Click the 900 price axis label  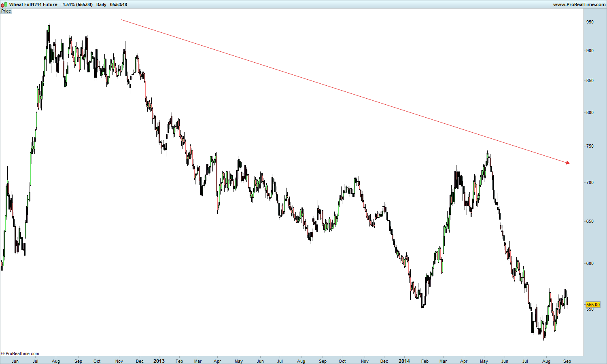click(590, 51)
